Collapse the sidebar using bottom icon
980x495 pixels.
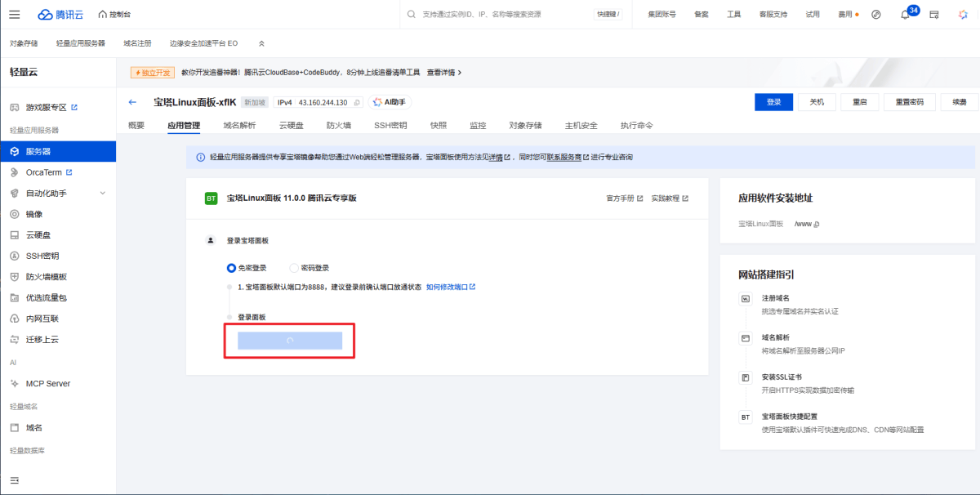[x=15, y=479]
